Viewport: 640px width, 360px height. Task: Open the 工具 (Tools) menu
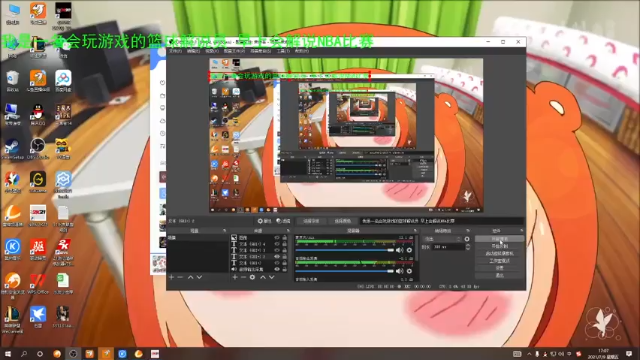(283, 51)
